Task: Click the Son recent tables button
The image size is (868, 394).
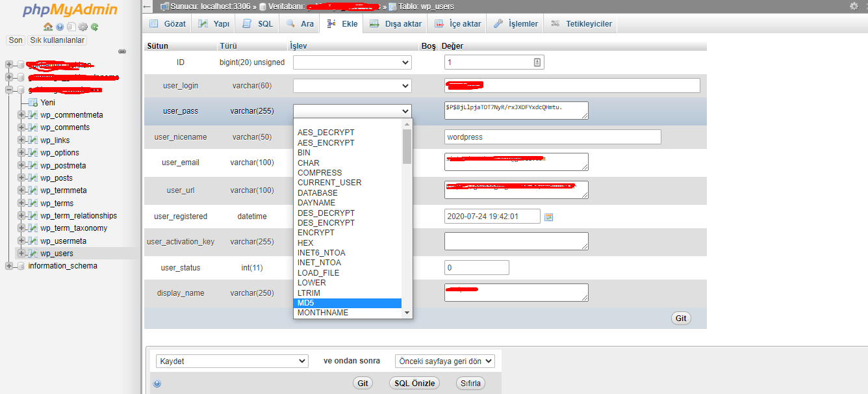Action: [x=16, y=40]
